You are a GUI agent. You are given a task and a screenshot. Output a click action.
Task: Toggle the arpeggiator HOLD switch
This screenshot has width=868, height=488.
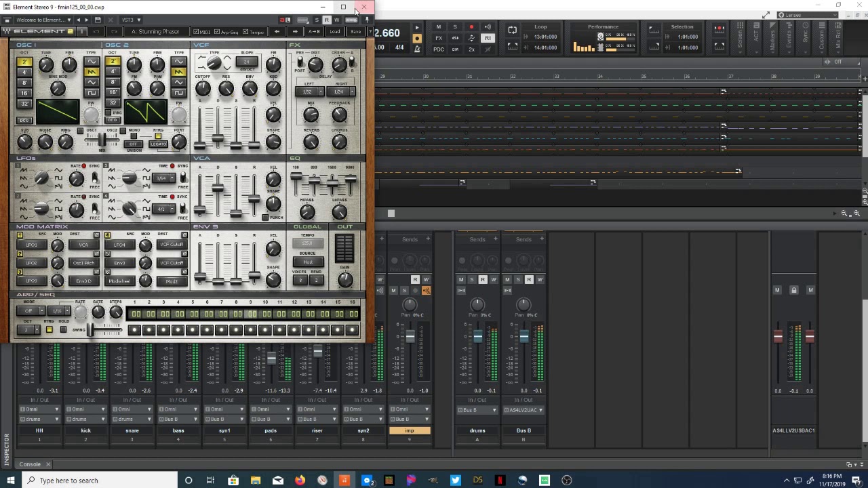pyautogui.click(x=63, y=329)
